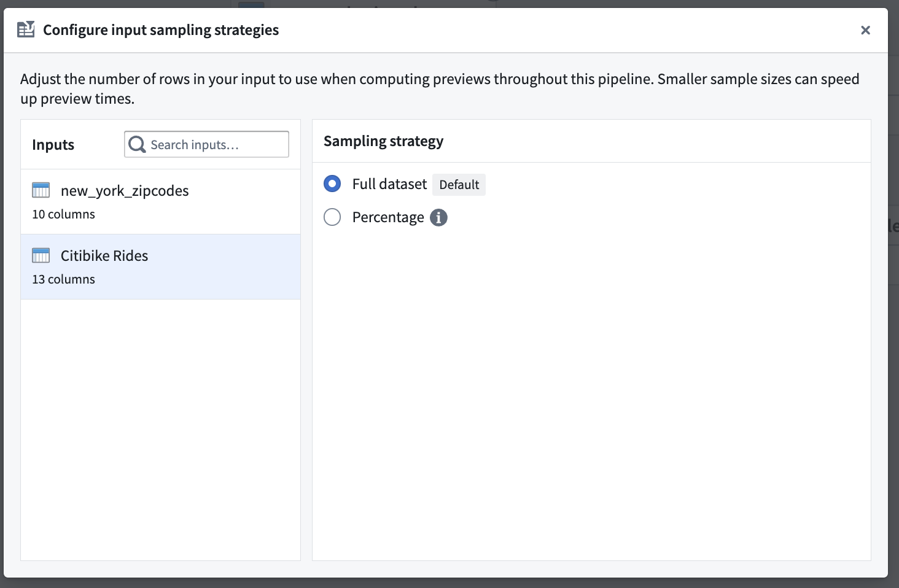Screen dimensions: 899x588
Task: Focus the Search inputs text field
Action: (206, 144)
